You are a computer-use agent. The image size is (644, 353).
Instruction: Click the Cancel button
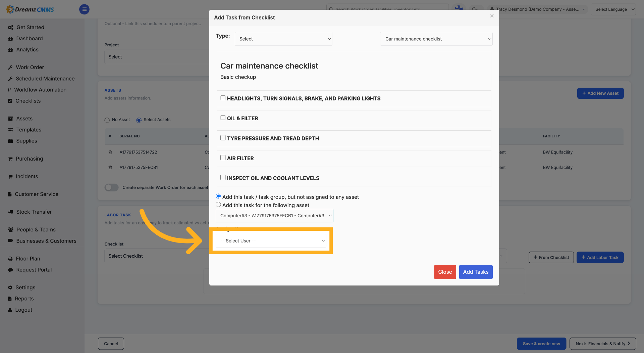coord(111,344)
